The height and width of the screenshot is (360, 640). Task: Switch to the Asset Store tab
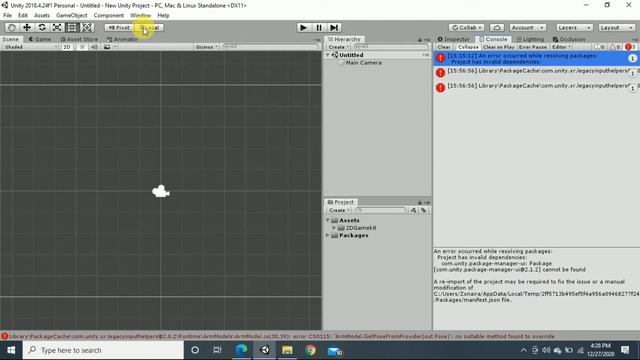[x=79, y=39]
